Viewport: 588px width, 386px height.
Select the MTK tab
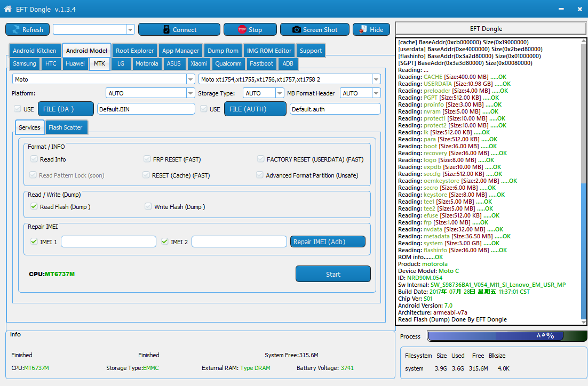point(99,63)
